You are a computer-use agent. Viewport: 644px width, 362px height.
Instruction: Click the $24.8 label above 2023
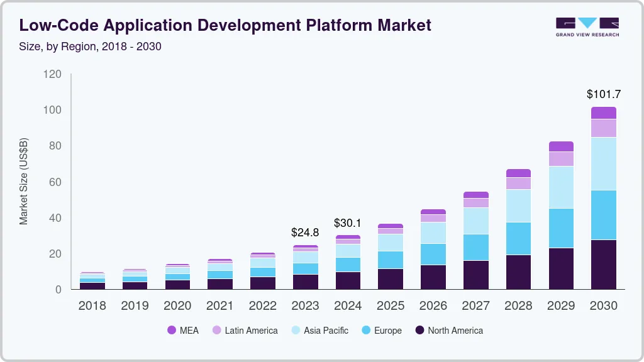tap(305, 233)
